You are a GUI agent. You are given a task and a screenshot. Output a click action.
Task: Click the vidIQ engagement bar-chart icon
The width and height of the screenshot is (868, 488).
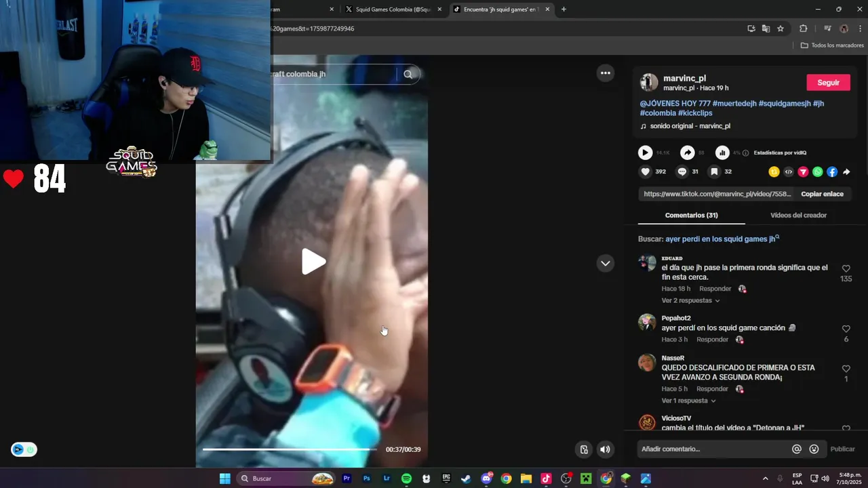point(722,153)
